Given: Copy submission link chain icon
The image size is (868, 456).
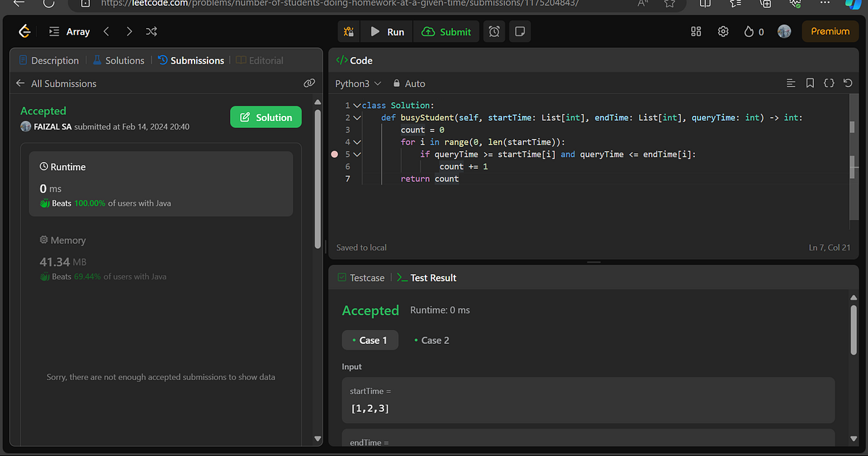Looking at the screenshot, I should click(x=309, y=84).
